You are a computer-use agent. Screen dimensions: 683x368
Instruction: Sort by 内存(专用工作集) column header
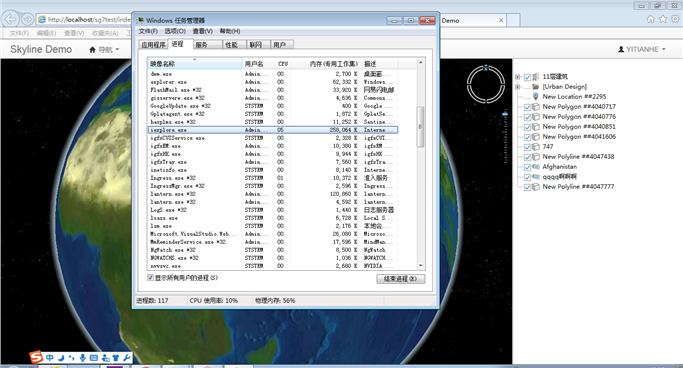pos(326,64)
